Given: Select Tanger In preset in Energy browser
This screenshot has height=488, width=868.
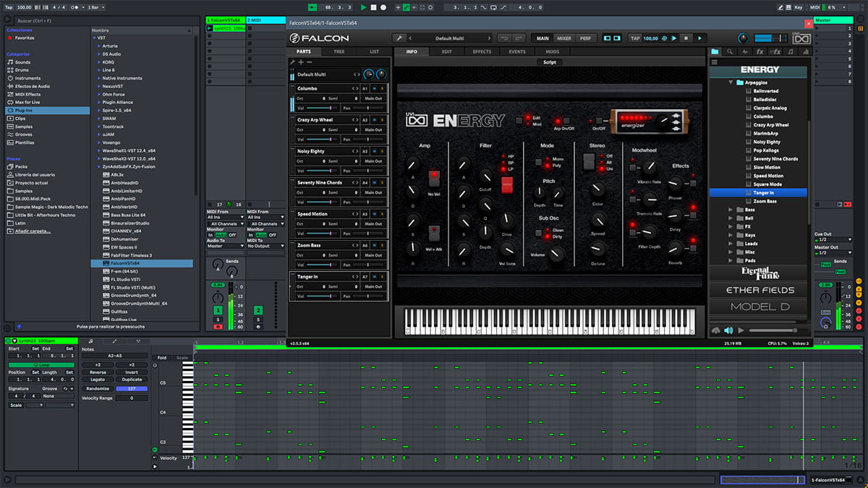Looking at the screenshot, I should (757, 193).
